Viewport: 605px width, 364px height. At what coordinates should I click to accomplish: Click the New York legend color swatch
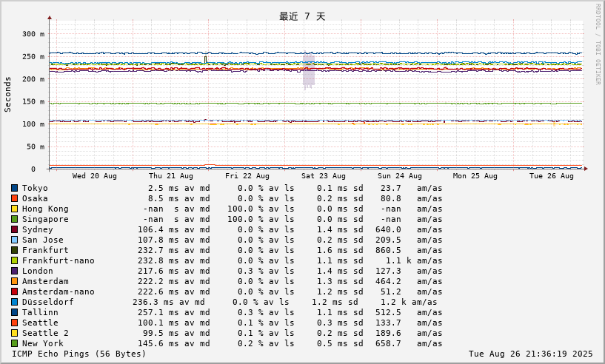tap(14, 344)
